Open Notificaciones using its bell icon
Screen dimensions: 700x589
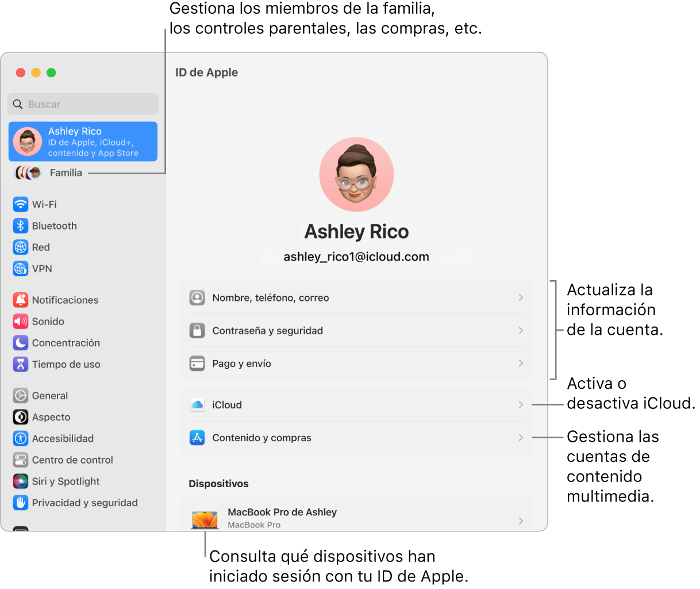21,300
